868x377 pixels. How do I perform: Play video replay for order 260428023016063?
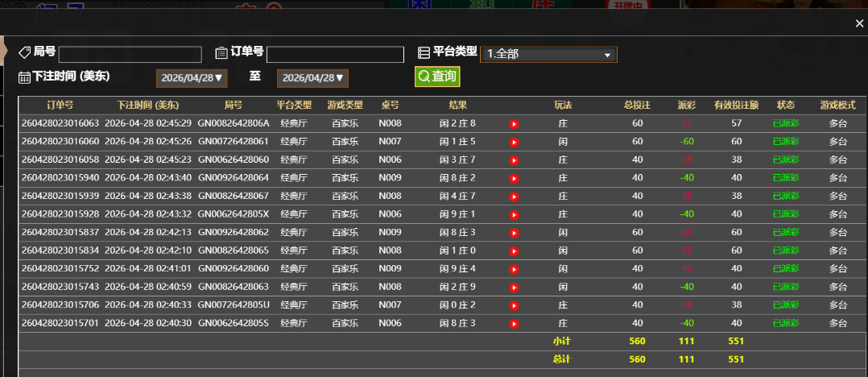click(514, 123)
